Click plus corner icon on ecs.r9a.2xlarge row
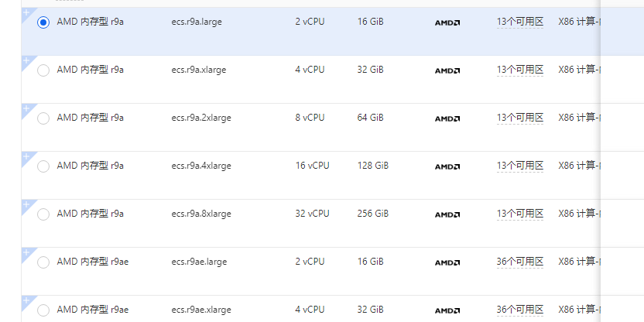The height and width of the screenshot is (322, 644). (26, 109)
